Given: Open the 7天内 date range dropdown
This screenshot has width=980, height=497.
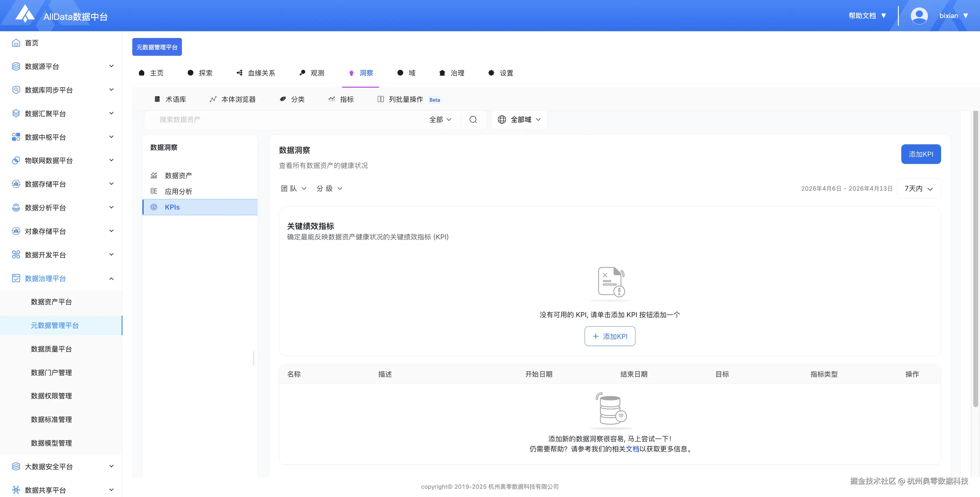Looking at the screenshot, I should click(x=918, y=189).
